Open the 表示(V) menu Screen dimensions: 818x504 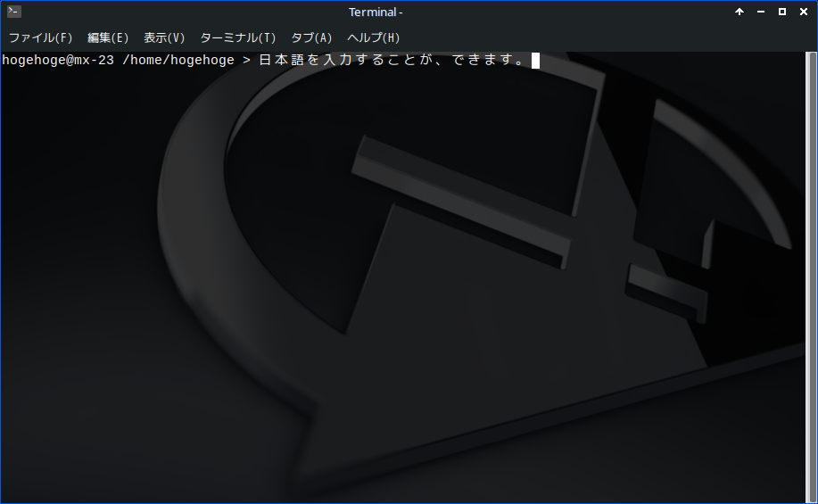164,38
